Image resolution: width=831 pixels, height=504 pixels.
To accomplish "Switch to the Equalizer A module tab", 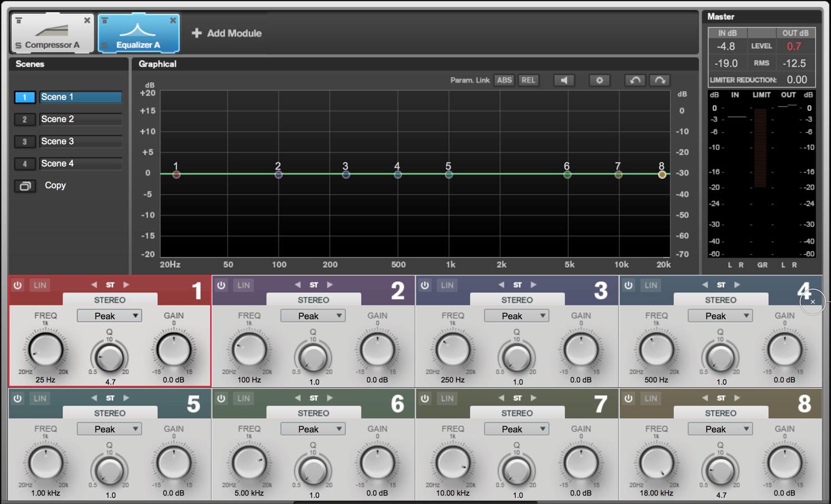I will 138,34.
